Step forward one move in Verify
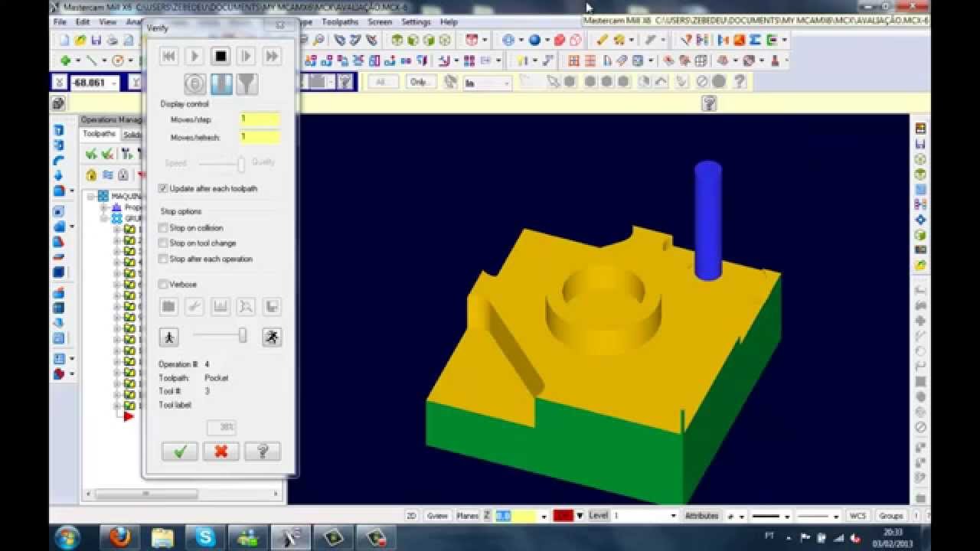980x551 pixels. tap(246, 56)
